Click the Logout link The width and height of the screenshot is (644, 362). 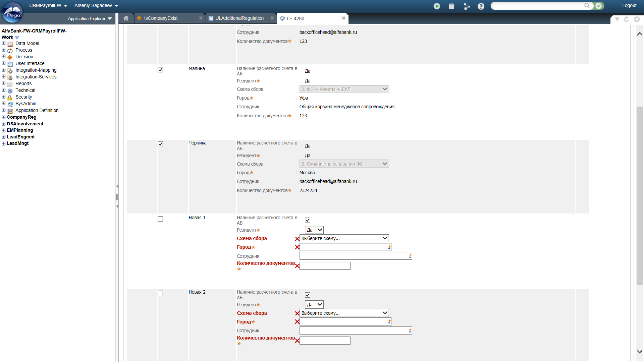pyautogui.click(x=629, y=5)
